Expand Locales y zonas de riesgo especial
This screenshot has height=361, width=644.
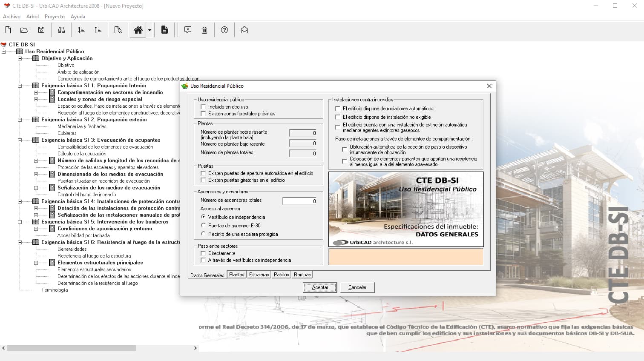[36, 99]
